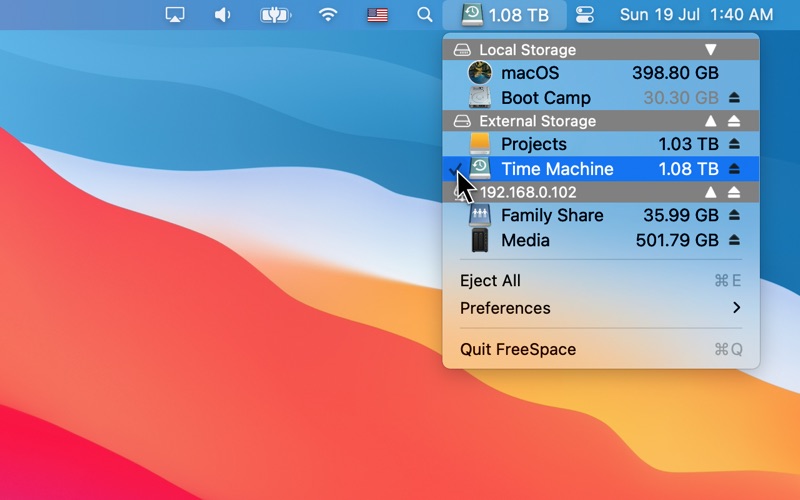
Task: Eject the Family Share volume
Action: [734, 215]
